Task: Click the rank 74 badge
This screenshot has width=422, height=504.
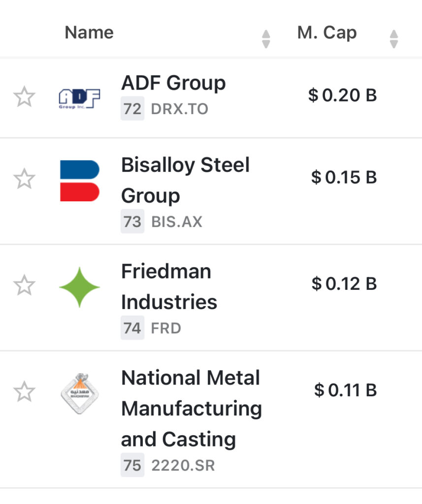Action: pos(132,328)
